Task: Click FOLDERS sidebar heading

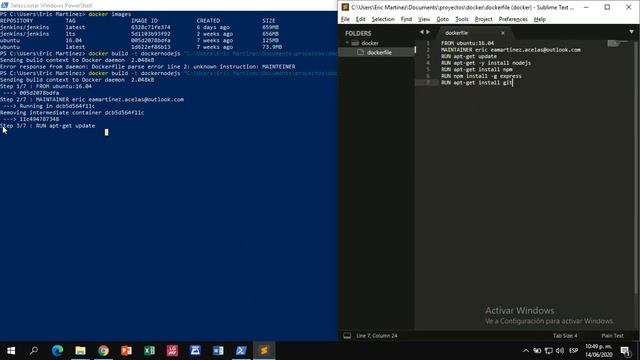Action: 358,33
